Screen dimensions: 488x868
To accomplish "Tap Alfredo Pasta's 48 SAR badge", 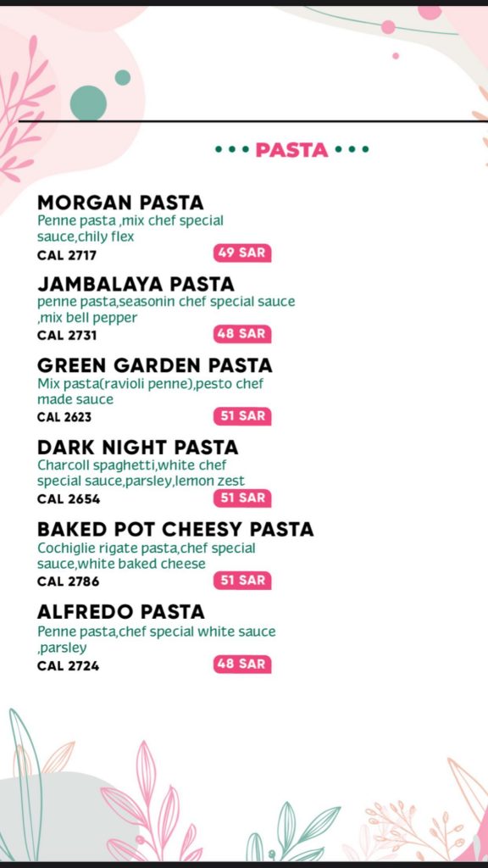I will pyautogui.click(x=241, y=664).
